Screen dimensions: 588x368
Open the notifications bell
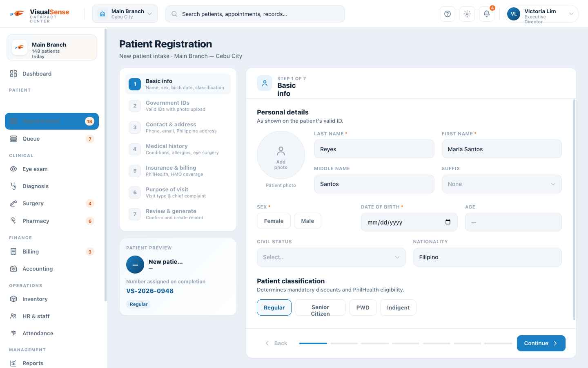pyautogui.click(x=487, y=14)
